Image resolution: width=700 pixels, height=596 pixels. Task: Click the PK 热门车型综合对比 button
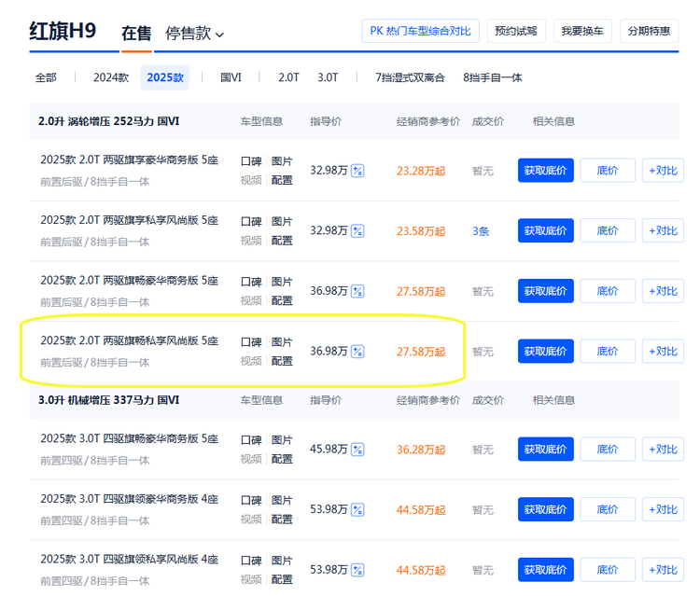point(420,31)
